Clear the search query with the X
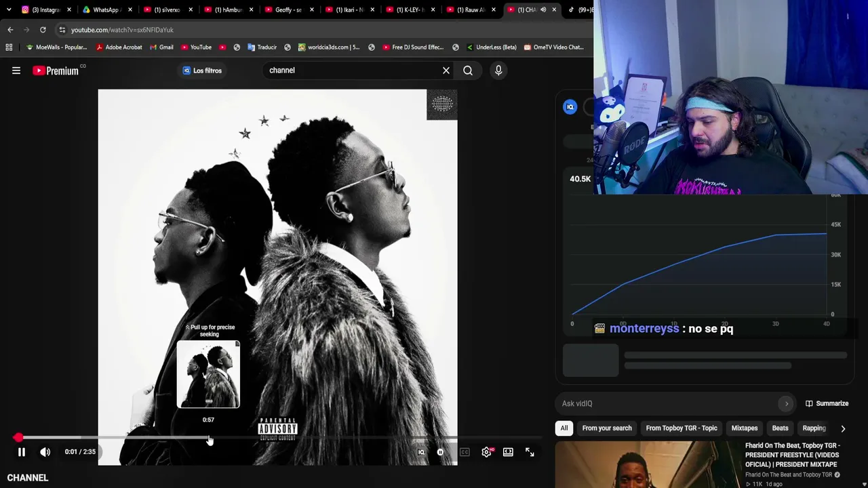This screenshot has height=488, width=868. click(x=446, y=70)
